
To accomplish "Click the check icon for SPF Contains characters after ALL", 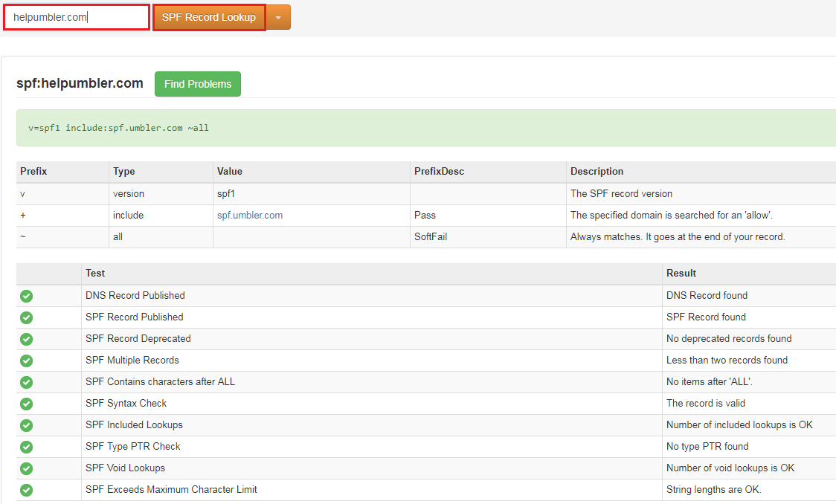I will 27,382.
